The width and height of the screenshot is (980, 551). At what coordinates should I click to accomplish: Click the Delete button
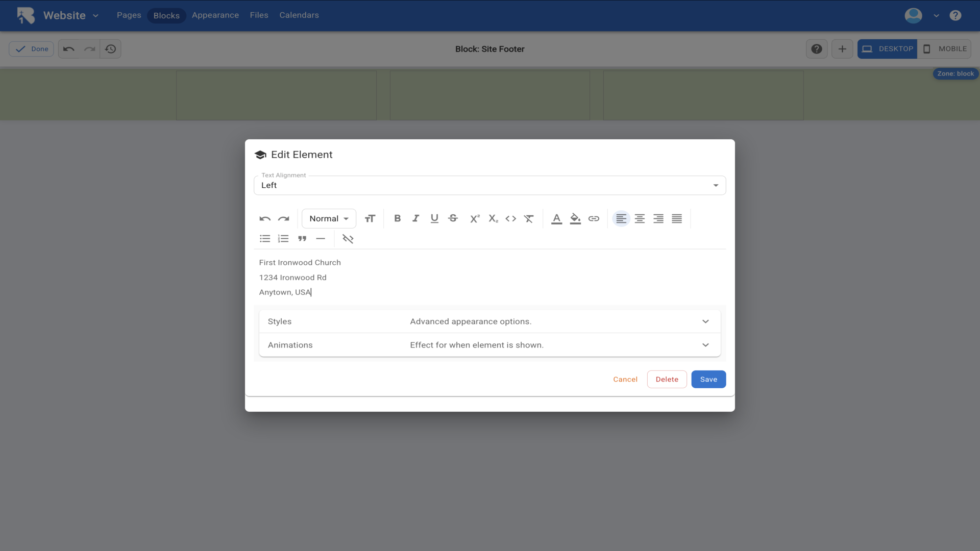coord(667,379)
